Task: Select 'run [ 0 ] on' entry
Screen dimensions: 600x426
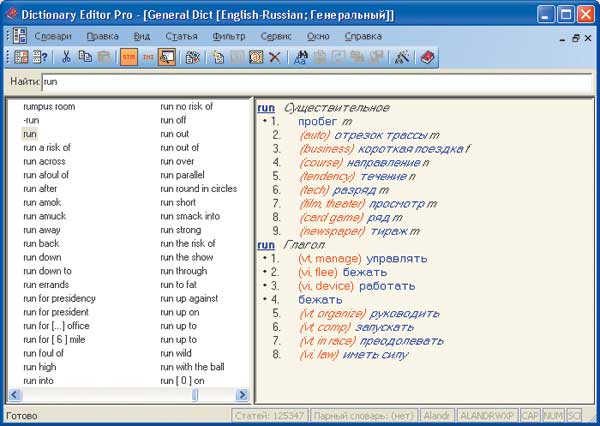Action: (182, 381)
